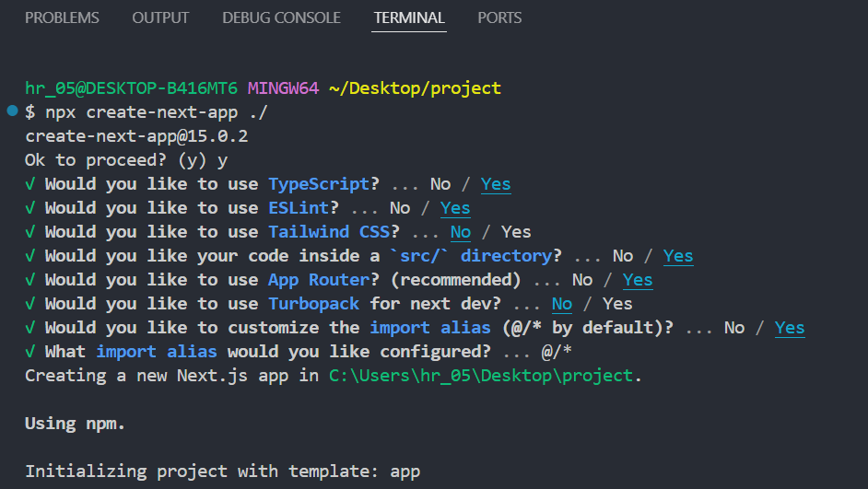Click the 'npx create-next-app ./' command text
This screenshot has width=868, height=489.
(x=157, y=112)
